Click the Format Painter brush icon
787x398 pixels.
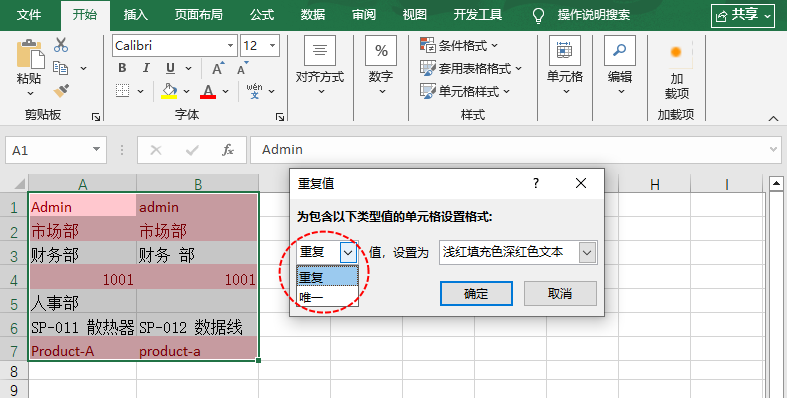coord(61,91)
